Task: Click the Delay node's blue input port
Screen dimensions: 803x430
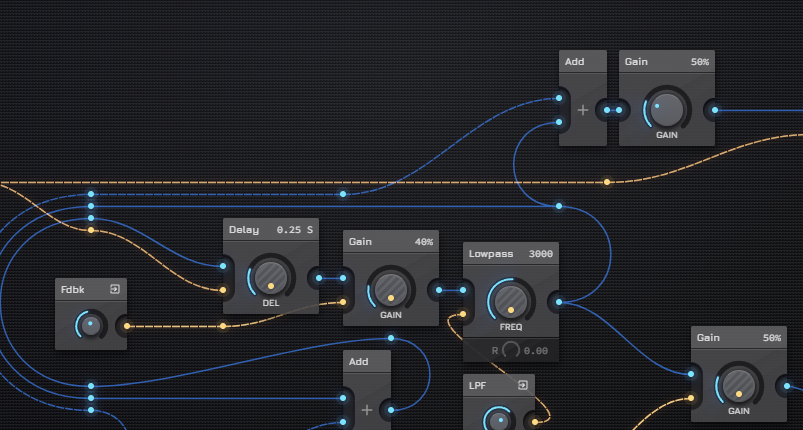Action: pos(223,266)
